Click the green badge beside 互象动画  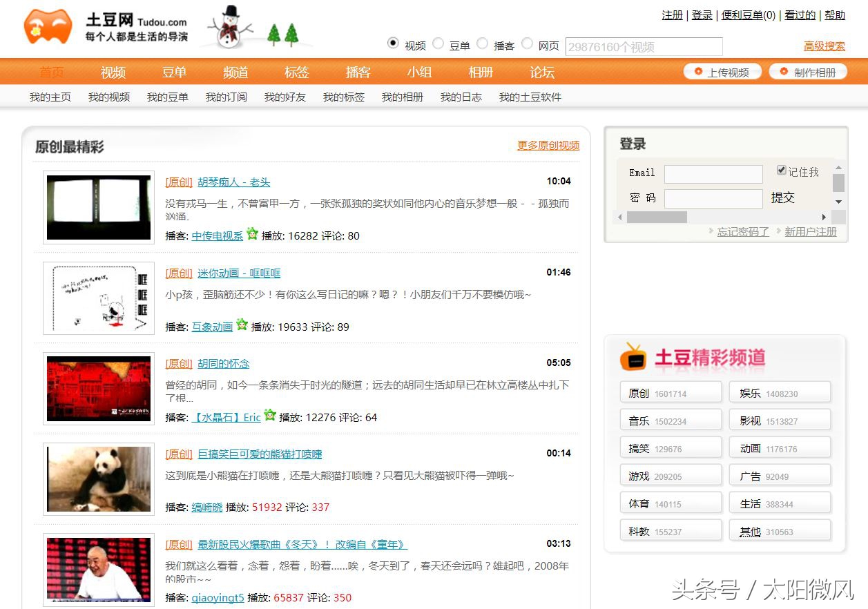pos(241,325)
